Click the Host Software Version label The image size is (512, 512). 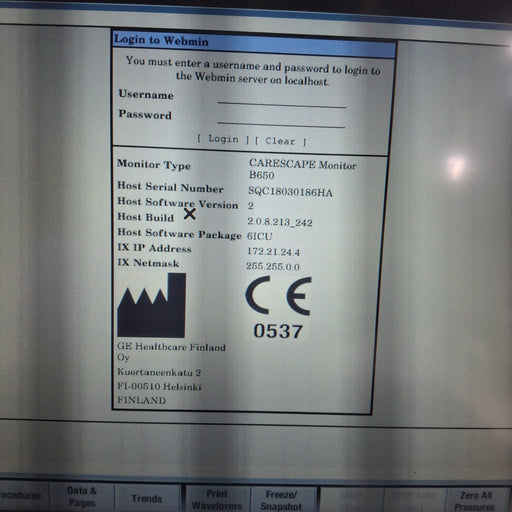(178, 203)
